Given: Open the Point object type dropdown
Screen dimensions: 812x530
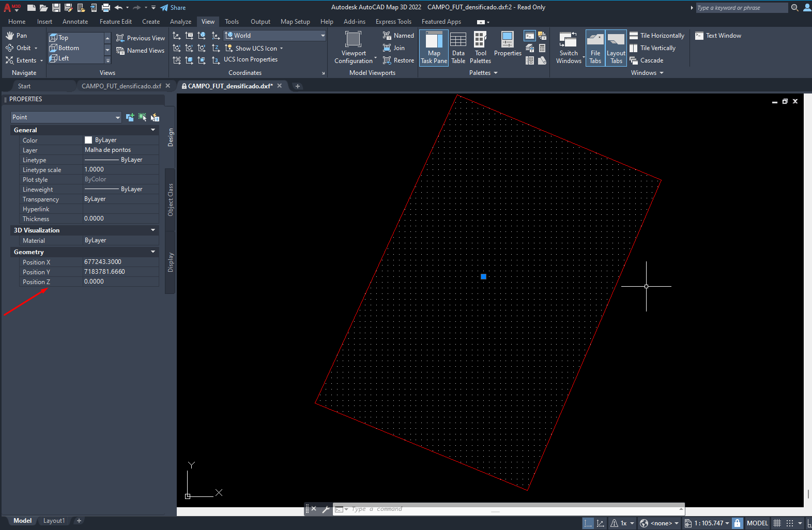Looking at the screenshot, I should coord(66,117).
